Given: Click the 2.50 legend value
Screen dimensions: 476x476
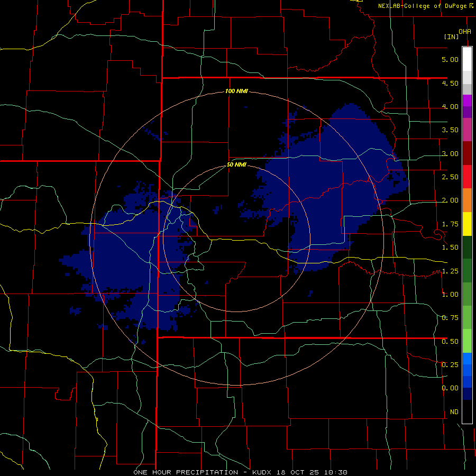Looking at the screenshot, I should click(450, 177).
